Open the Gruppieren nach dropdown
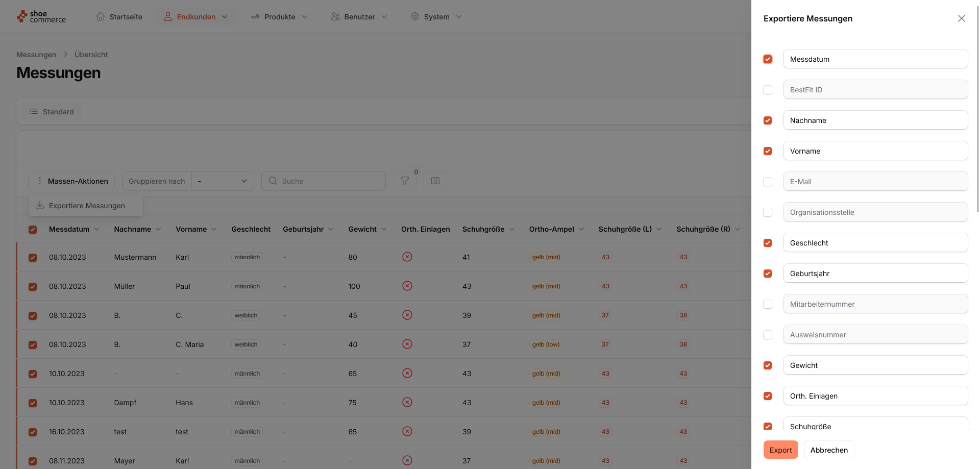980x469 pixels. coord(223,181)
